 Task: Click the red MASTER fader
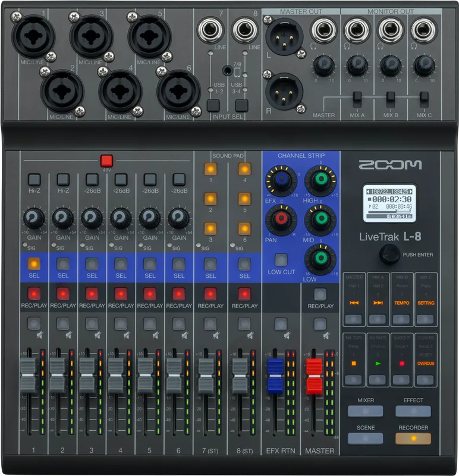314,377
